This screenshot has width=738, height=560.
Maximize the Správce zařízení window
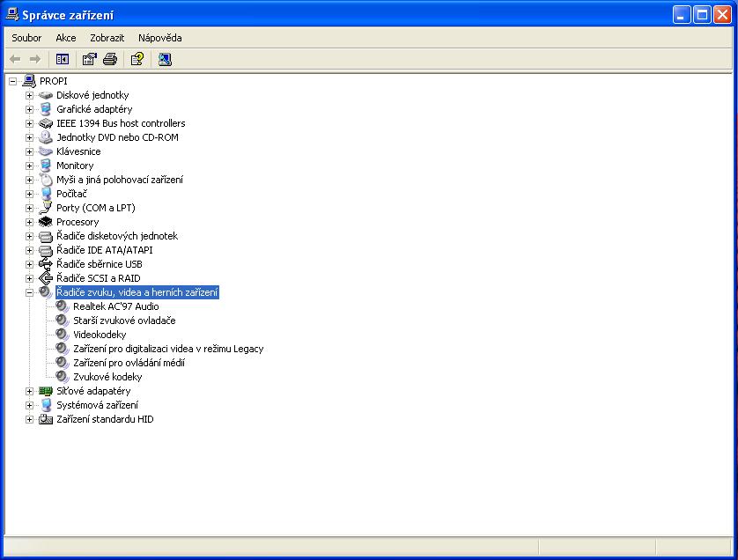tap(702, 15)
